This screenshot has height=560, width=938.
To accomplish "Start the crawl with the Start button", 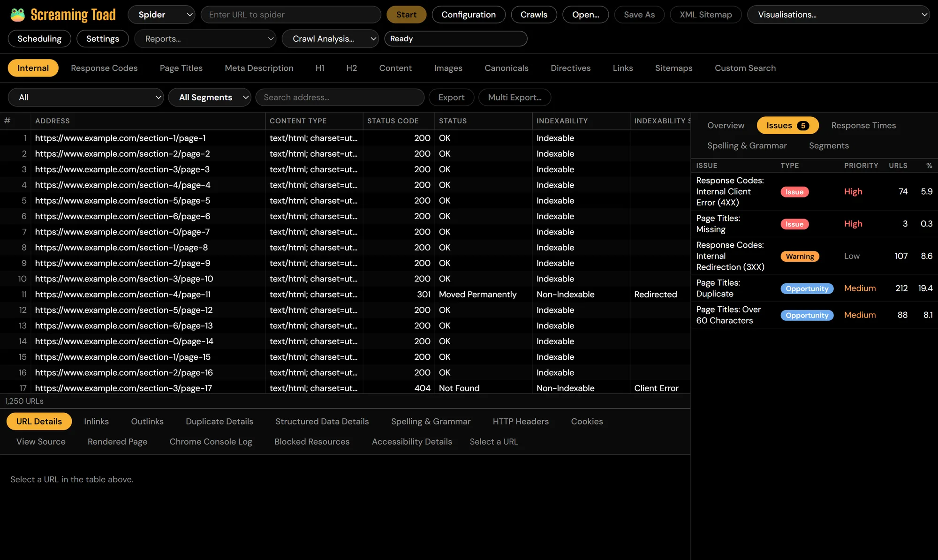I will [x=406, y=15].
